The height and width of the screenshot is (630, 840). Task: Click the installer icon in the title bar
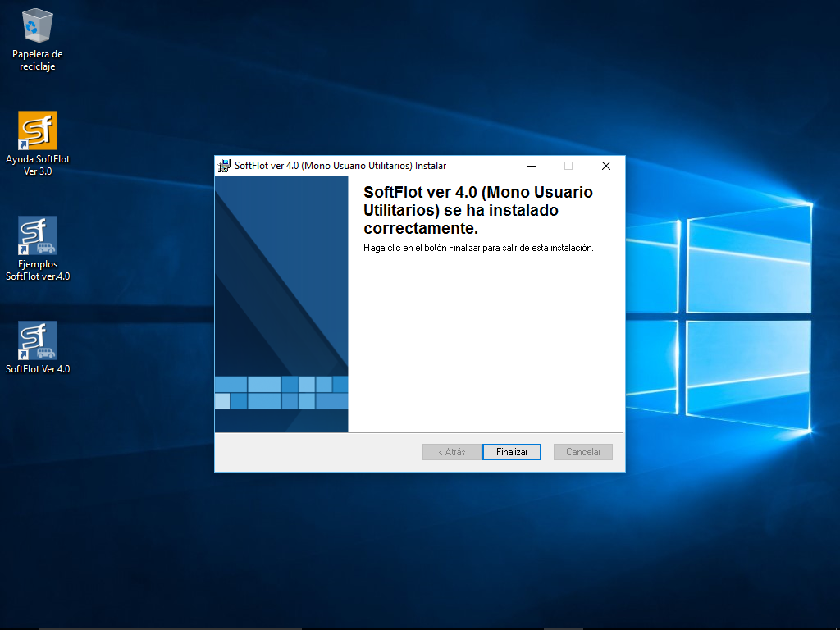(224, 166)
